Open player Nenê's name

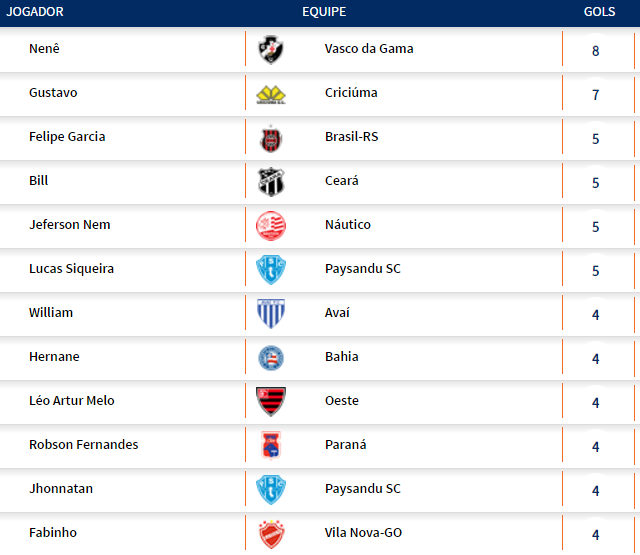[x=46, y=49]
